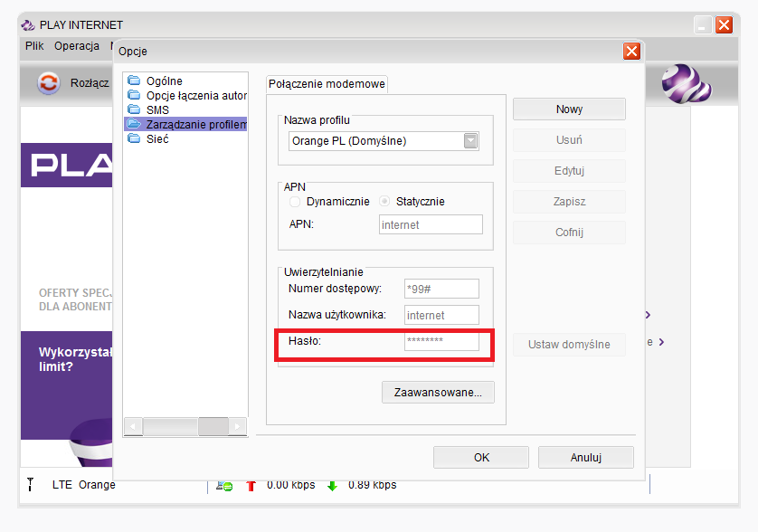Image resolution: width=758 pixels, height=532 pixels.
Task: Click the Hasło password field
Action: 441,340
